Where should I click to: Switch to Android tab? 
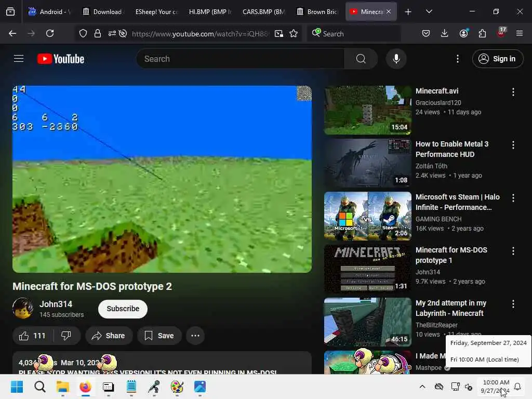tap(50, 11)
